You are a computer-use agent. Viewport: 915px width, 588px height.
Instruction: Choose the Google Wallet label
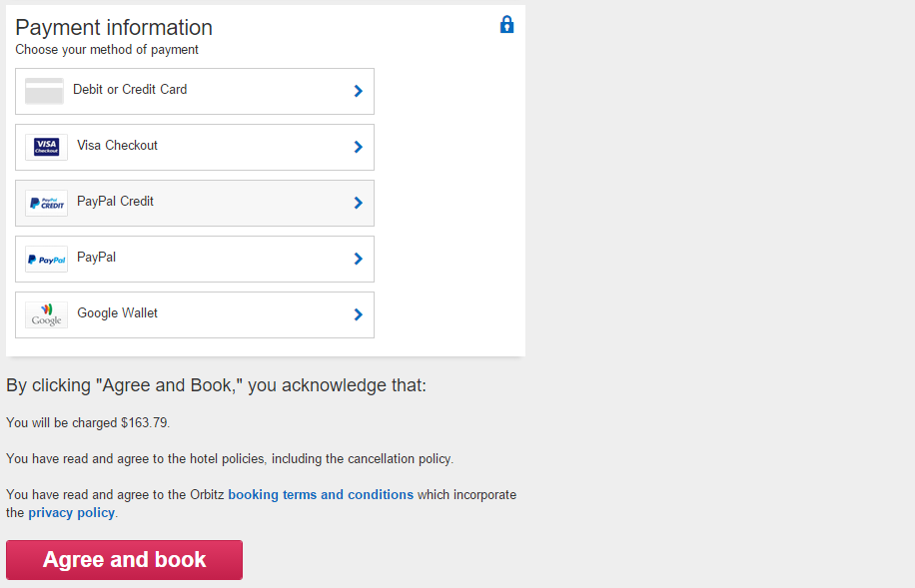117,313
